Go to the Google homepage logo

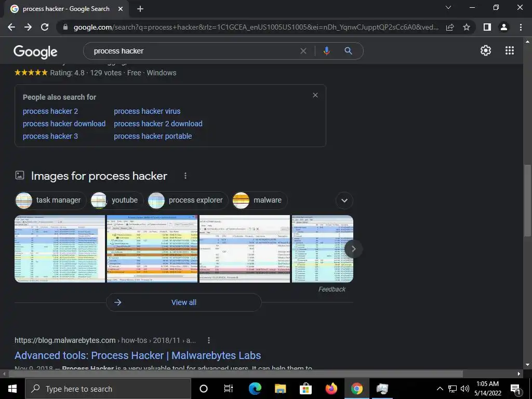[x=35, y=51]
